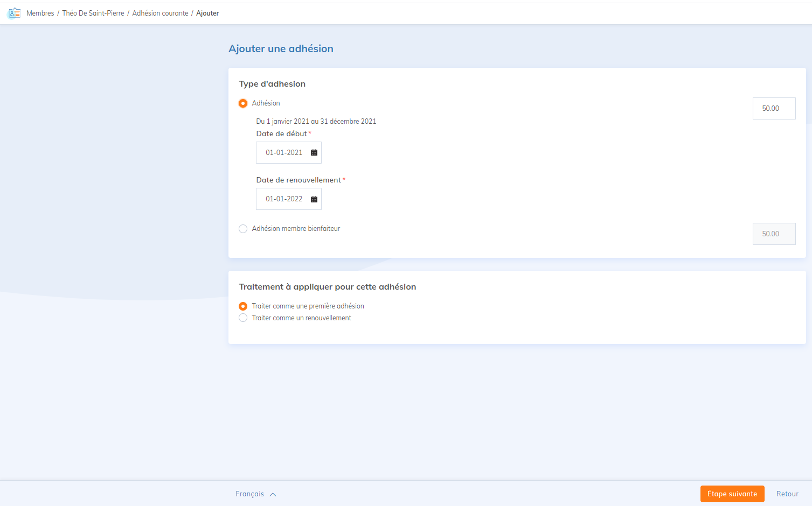Open calendar picker for Date de début

pos(314,153)
